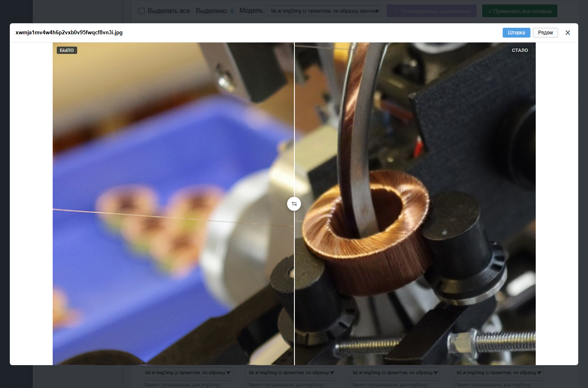Screen dimensions: 588x388
Task: Click the СТАЛО label on the image
Action: coord(520,50)
